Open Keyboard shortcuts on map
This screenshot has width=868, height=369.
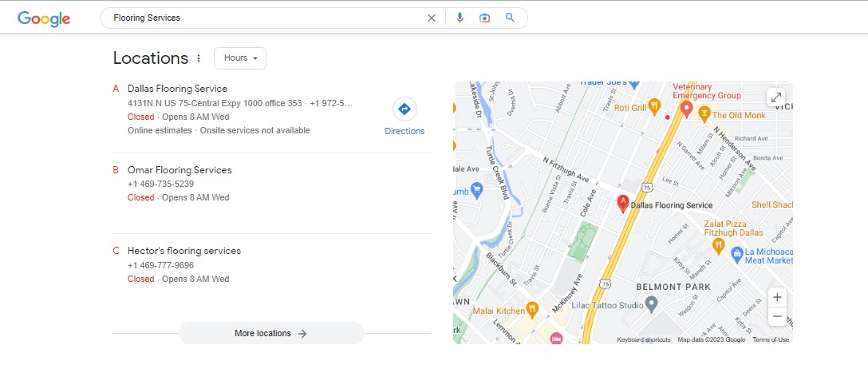click(644, 339)
